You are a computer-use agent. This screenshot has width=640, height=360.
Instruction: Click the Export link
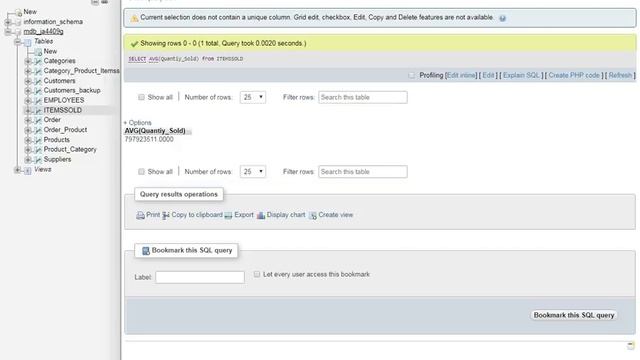click(x=244, y=215)
